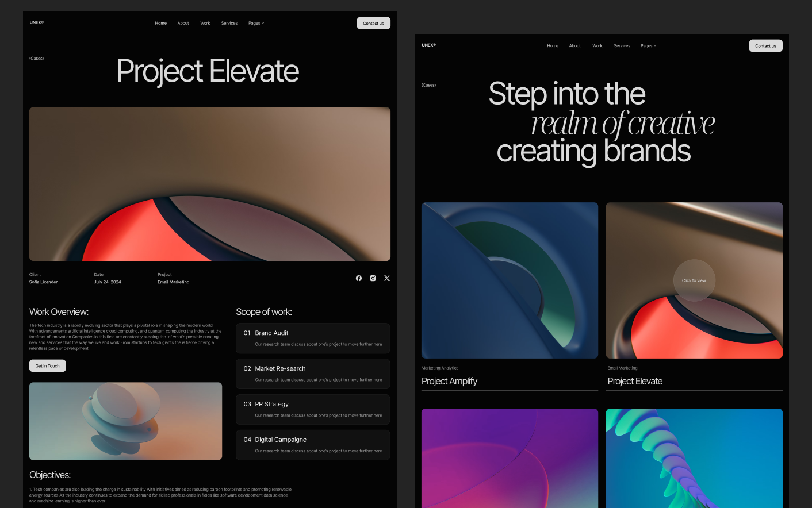Click the UNEX logo on the cases listing page
The image size is (812, 508).
(429, 45)
